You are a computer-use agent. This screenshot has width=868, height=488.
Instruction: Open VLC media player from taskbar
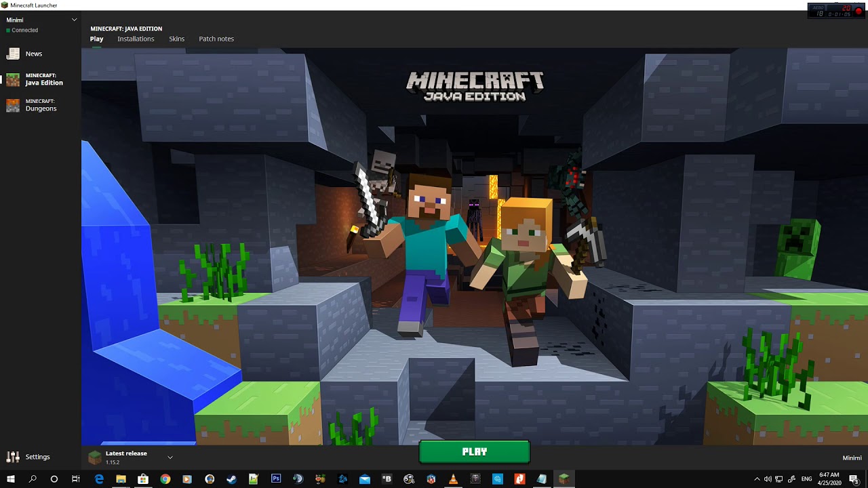453,479
